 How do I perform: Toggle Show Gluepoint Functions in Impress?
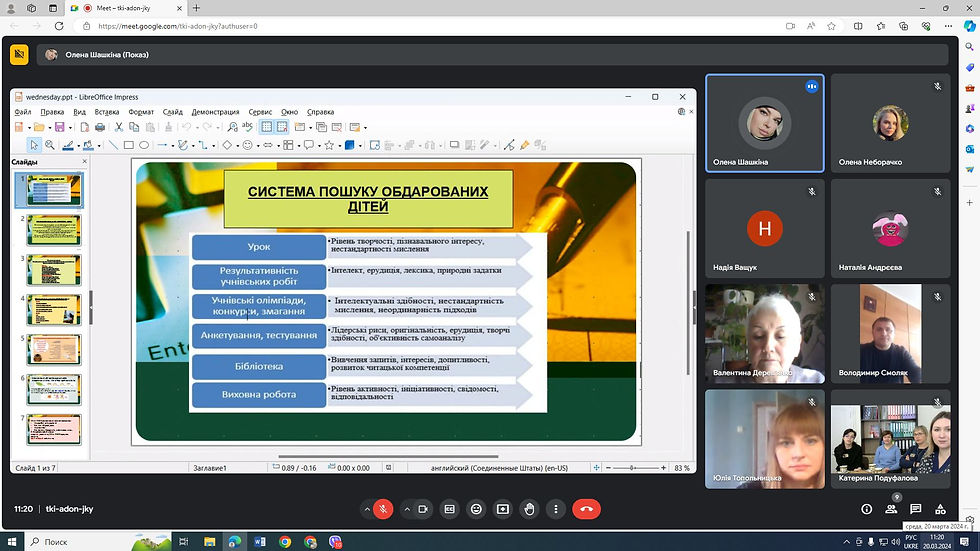pos(524,145)
